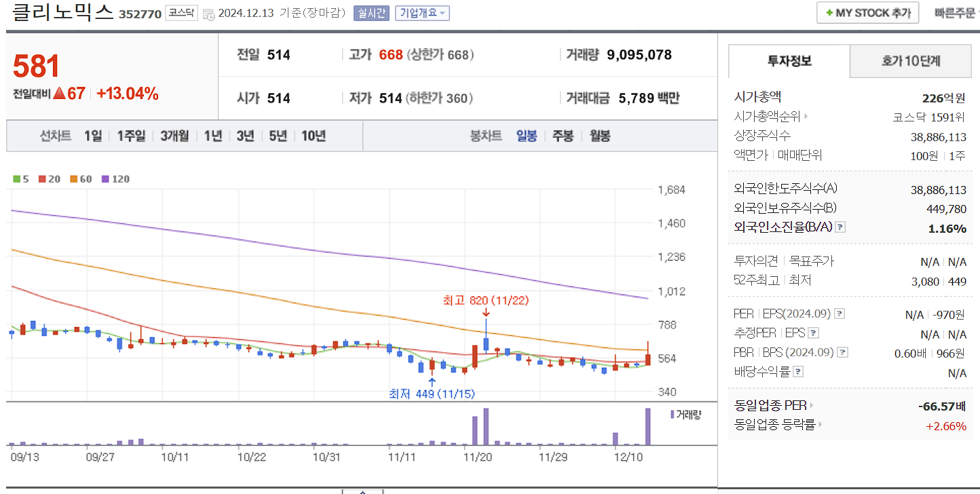
Task: Open 빠른주문 quick order
Action: tap(957, 12)
